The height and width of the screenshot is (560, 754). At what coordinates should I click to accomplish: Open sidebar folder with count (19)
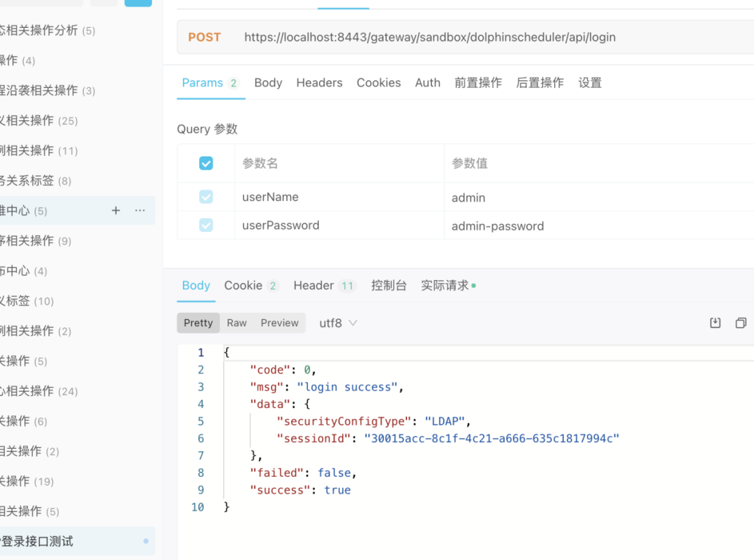(x=27, y=481)
